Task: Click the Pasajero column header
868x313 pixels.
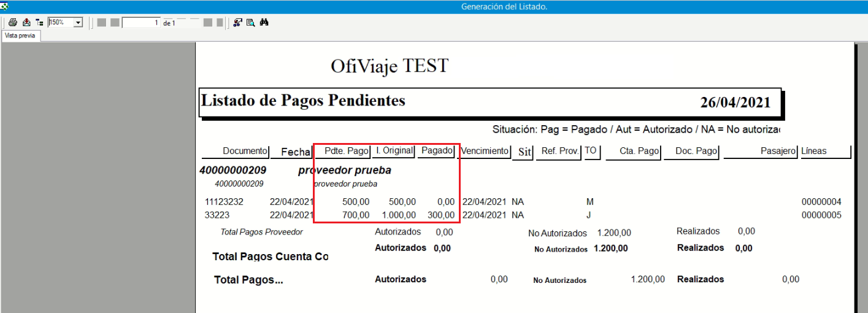Action: click(x=778, y=151)
